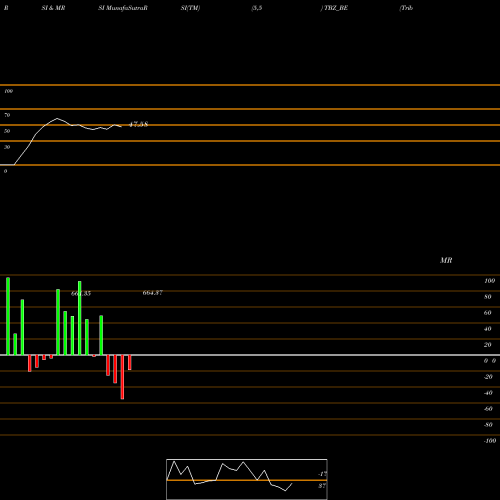Click the '37' value in mini chart

322,486
